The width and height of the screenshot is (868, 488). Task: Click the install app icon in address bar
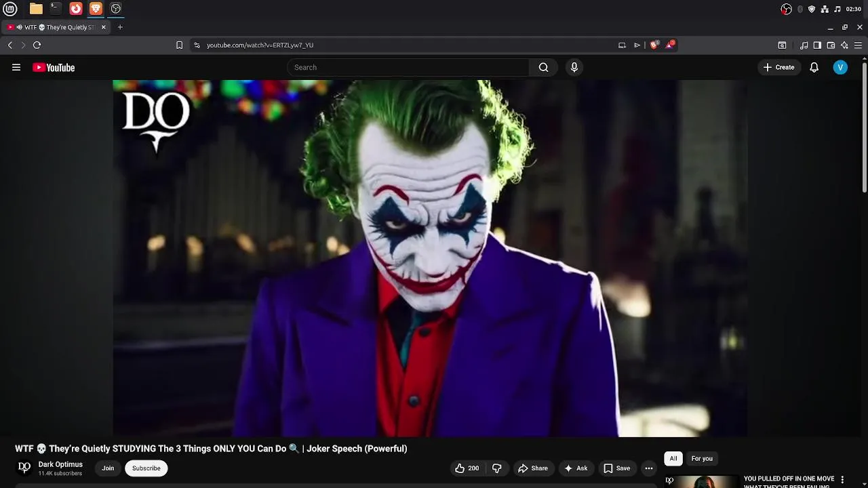[622, 45]
